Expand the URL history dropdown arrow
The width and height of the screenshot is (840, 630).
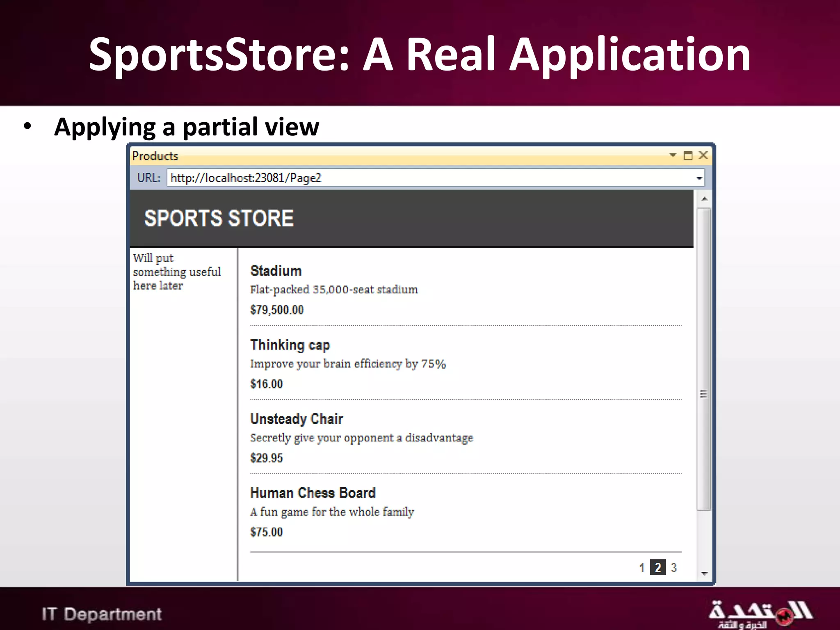point(699,178)
